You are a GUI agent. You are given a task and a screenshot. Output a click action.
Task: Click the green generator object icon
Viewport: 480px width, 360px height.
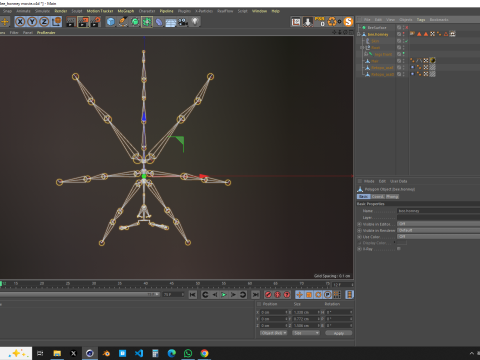click(x=135, y=22)
